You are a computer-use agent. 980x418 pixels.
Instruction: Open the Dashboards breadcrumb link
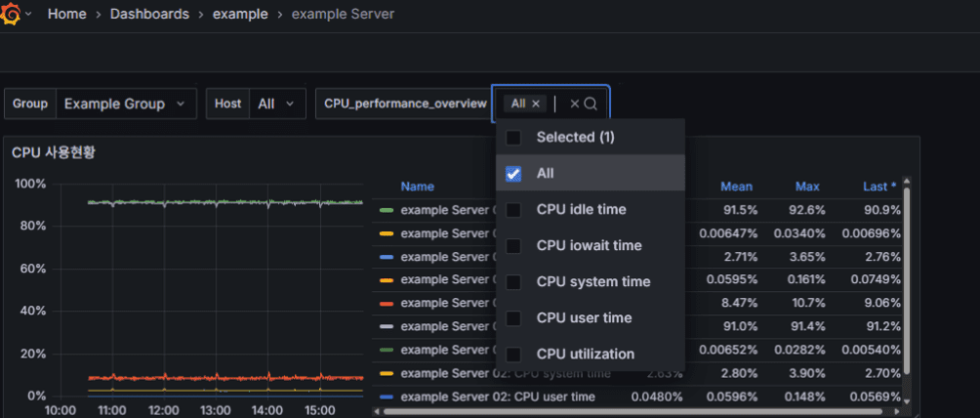click(147, 15)
